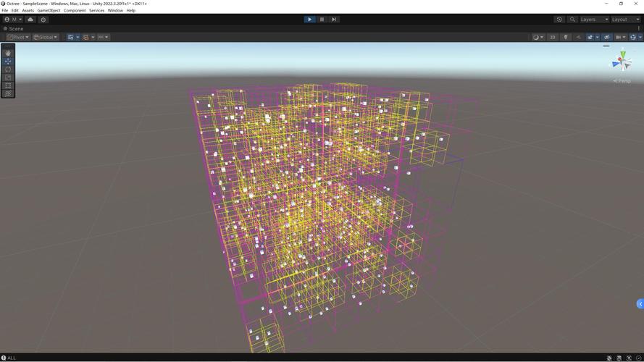Click blue Z axis on orientation gizmo
644x362 pixels.
pos(615,64)
